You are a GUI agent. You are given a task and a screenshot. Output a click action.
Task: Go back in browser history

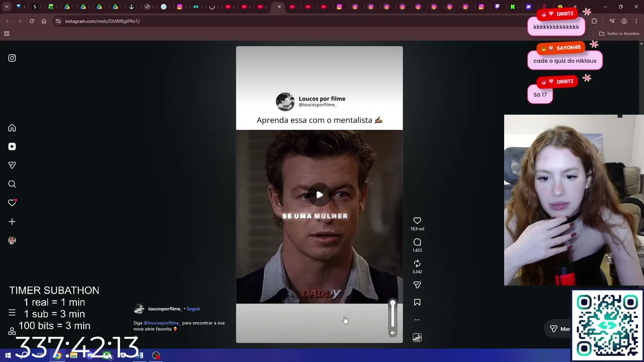coord(8,21)
